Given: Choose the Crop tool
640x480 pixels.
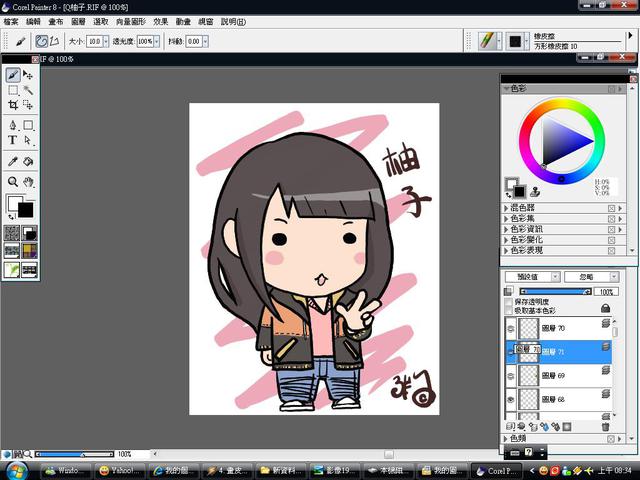Looking at the screenshot, I should point(13,104).
